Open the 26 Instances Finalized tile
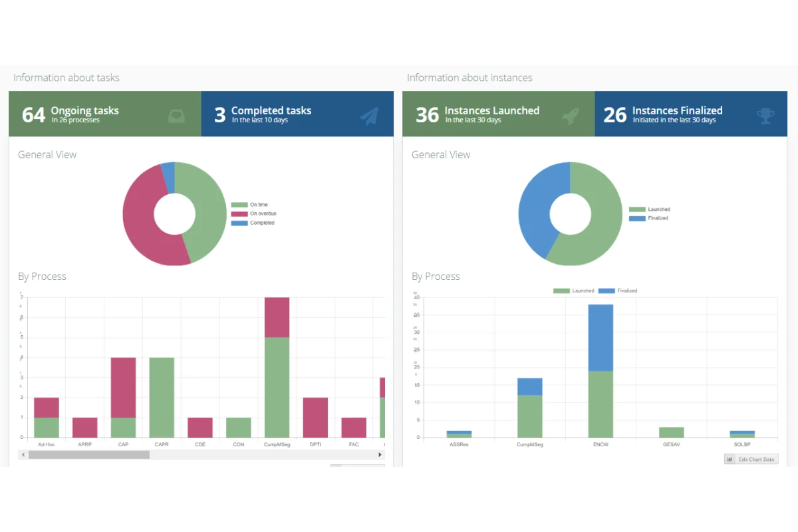Image resolution: width=798 pixels, height=532 pixels. point(691,114)
